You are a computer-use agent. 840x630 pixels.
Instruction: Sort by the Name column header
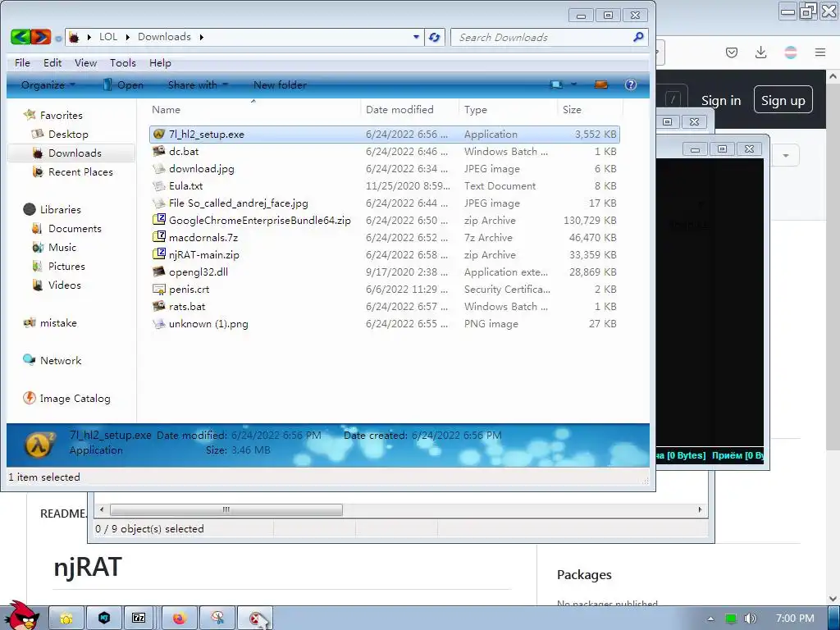[253, 109]
